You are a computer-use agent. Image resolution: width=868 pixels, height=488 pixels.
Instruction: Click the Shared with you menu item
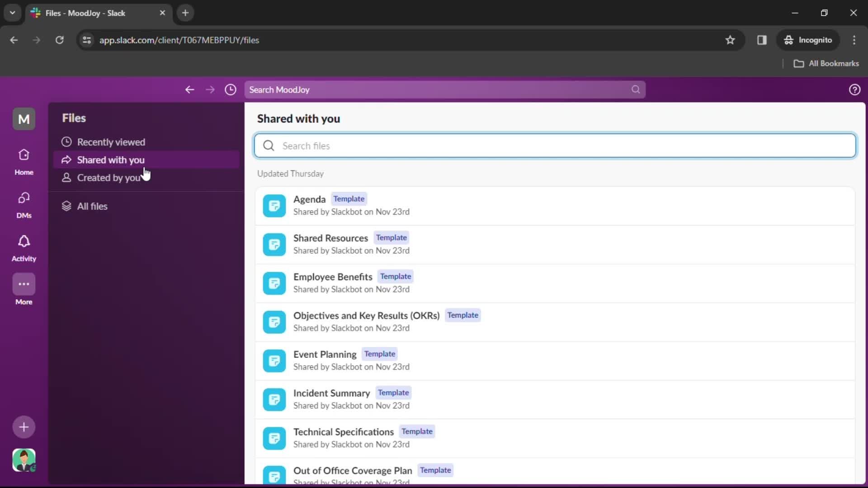[x=111, y=159]
